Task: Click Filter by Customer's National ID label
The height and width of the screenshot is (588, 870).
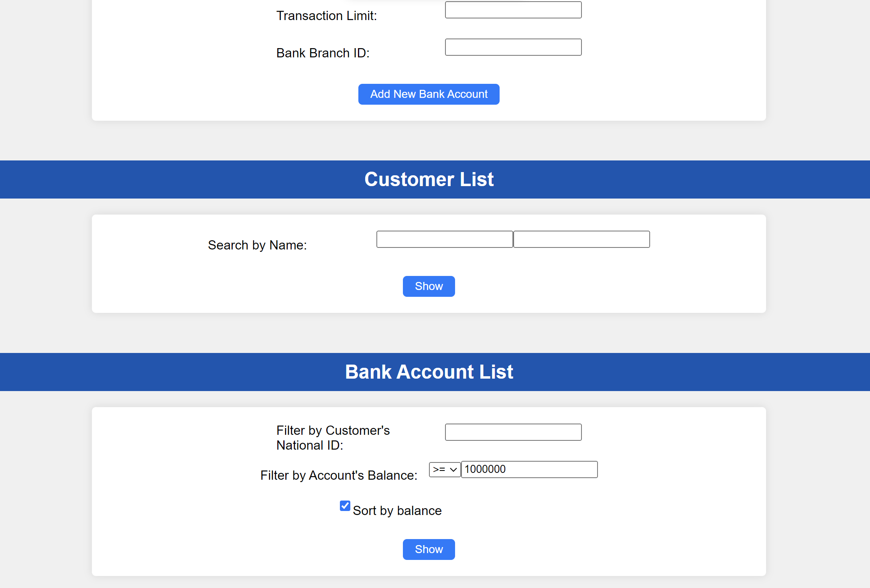Action: click(333, 438)
